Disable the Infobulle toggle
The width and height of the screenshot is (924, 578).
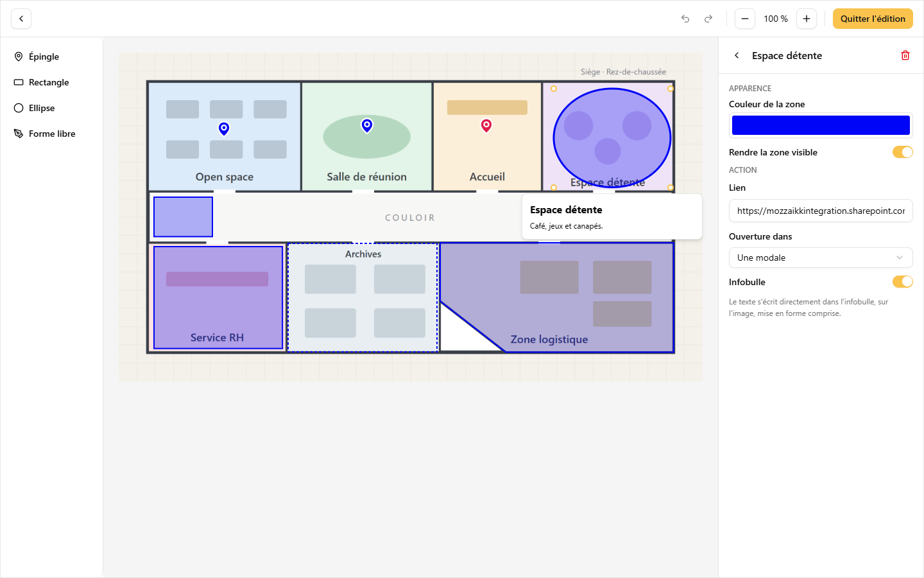tap(903, 281)
